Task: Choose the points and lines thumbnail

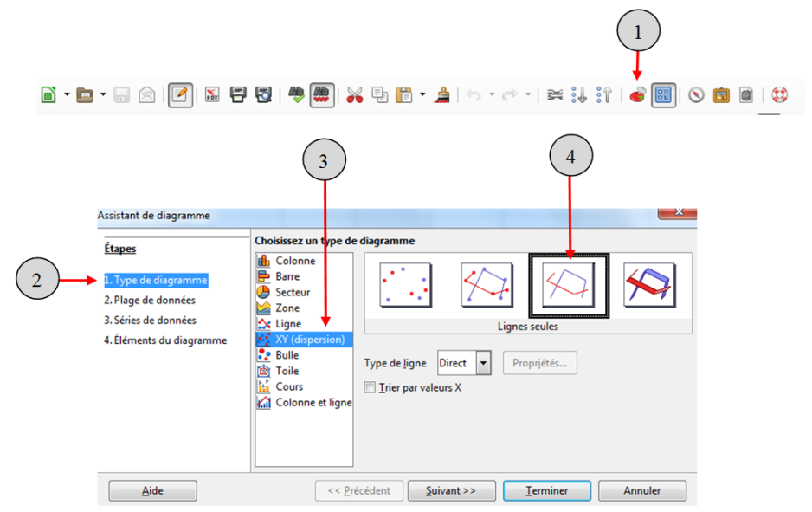Action: tap(487, 285)
